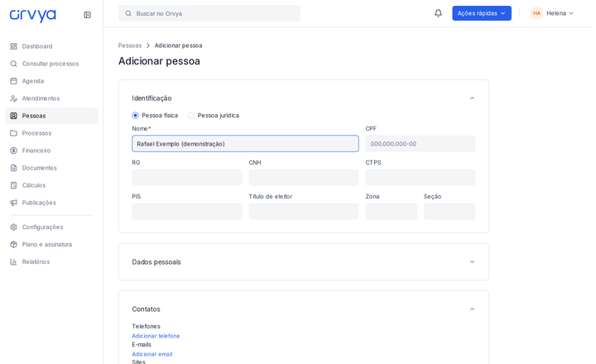Image resolution: width=596 pixels, height=364 pixels.
Task: Open Processos menu item
Action: (51, 133)
